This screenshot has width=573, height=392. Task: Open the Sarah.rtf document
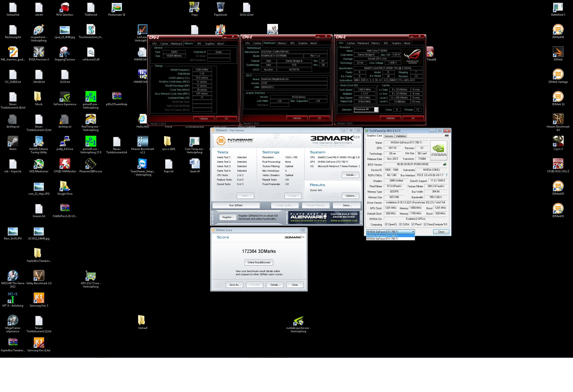[x=195, y=166]
